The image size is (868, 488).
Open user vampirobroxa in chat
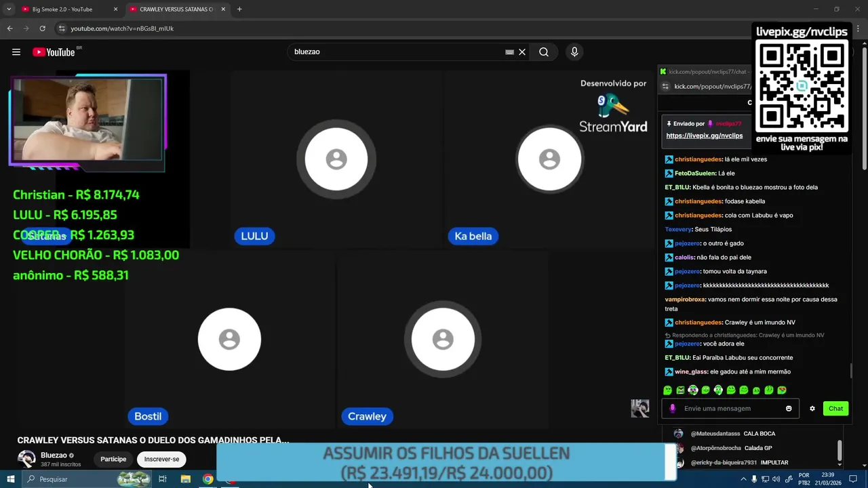(685, 299)
